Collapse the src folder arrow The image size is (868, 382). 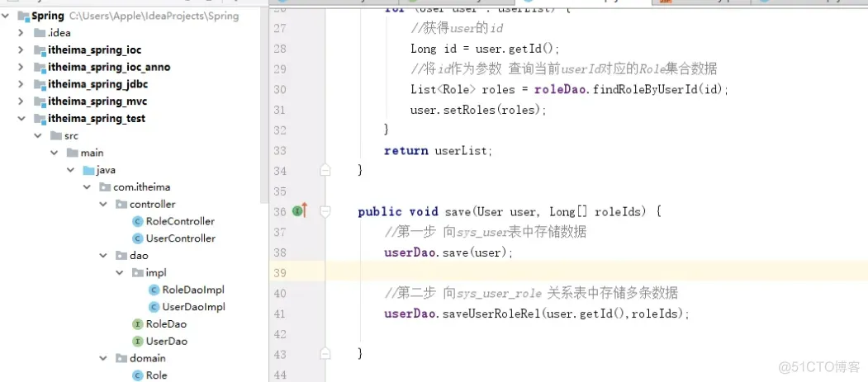pyautogui.click(x=38, y=135)
